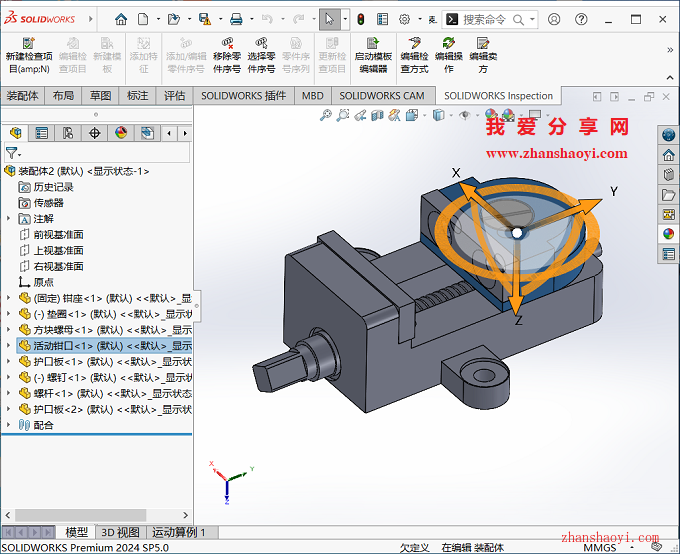Switch to 装配体 tab
Image resolution: width=680 pixels, height=554 pixels.
tap(23, 95)
